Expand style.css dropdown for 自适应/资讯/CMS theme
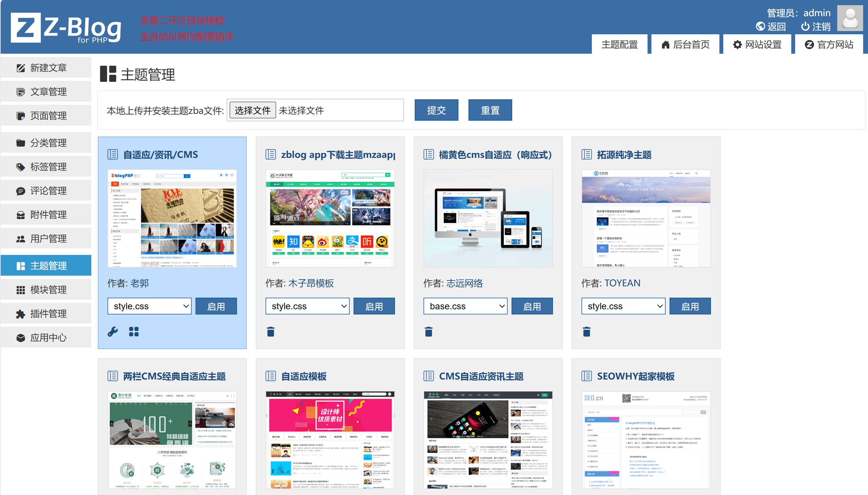The width and height of the screenshot is (868, 495). click(x=149, y=306)
